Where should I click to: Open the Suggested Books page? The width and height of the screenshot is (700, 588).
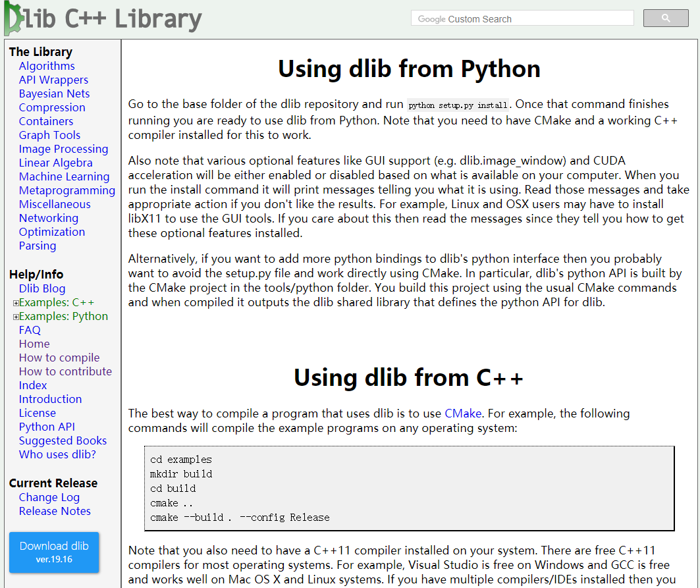point(63,441)
